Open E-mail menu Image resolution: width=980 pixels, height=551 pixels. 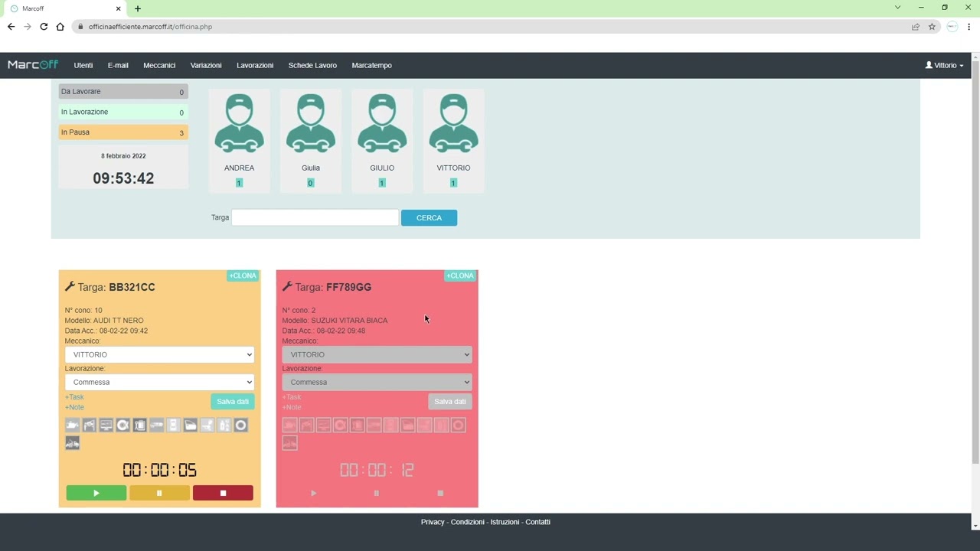118,65
